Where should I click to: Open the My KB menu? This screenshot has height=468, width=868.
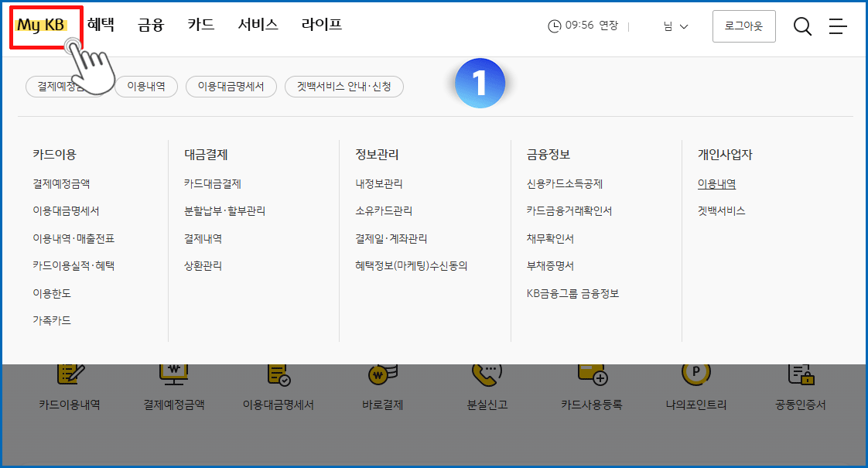[42, 25]
